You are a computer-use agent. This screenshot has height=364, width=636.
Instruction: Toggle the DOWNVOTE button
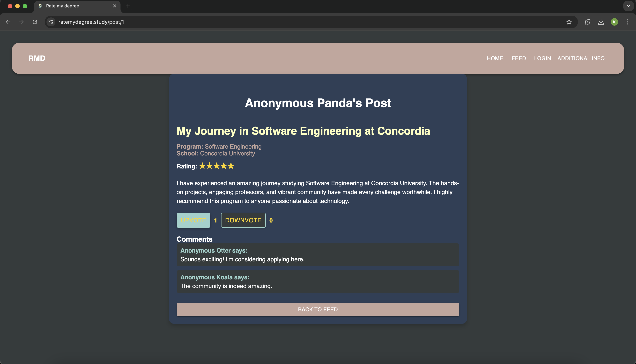tap(243, 220)
